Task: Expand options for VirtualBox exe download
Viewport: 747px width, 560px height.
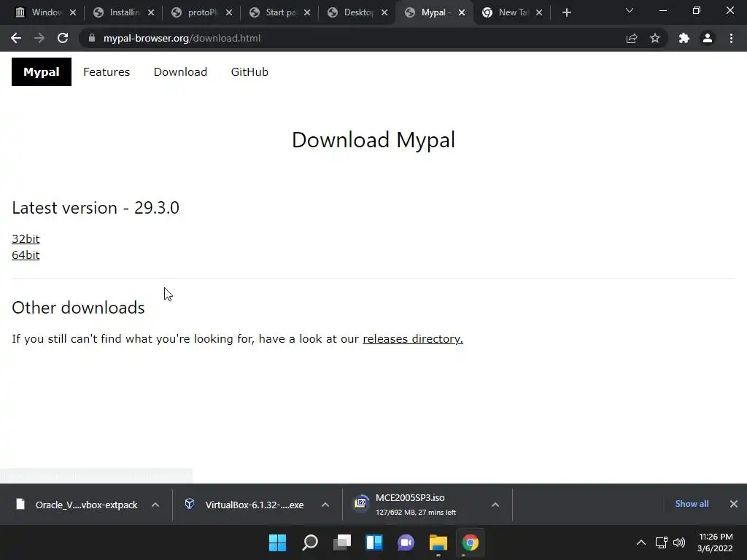Action: click(325, 505)
